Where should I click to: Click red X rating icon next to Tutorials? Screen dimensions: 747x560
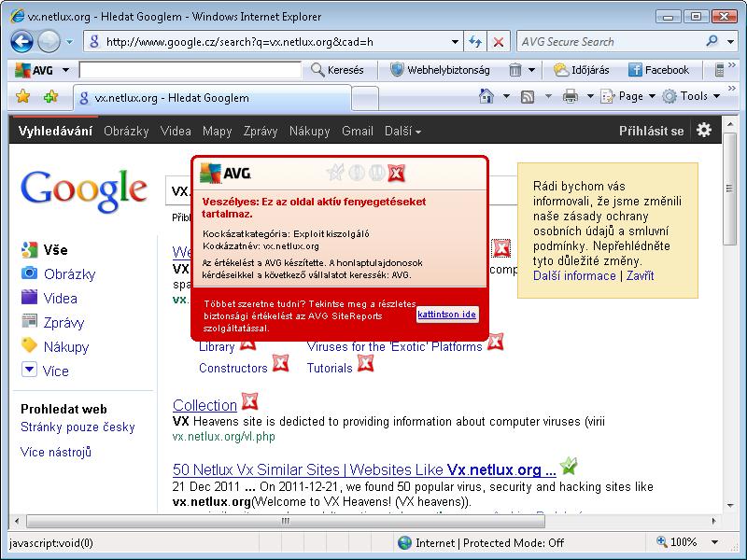point(365,364)
